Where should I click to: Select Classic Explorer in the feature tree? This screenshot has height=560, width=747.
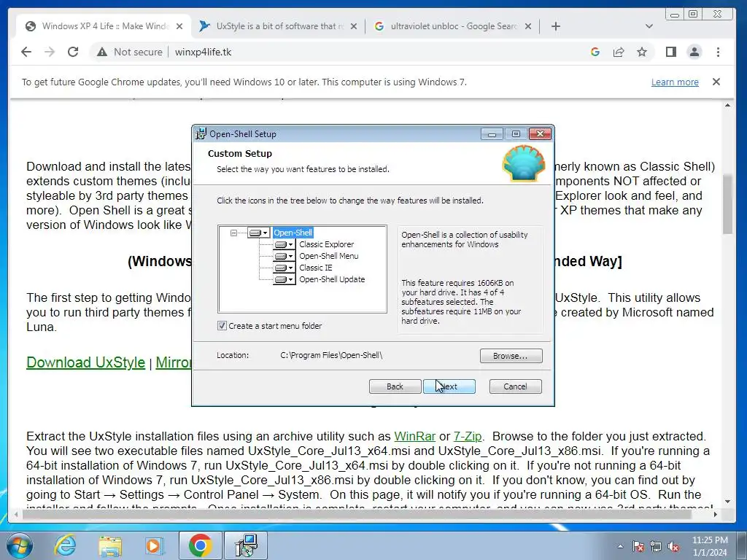click(x=326, y=244)
